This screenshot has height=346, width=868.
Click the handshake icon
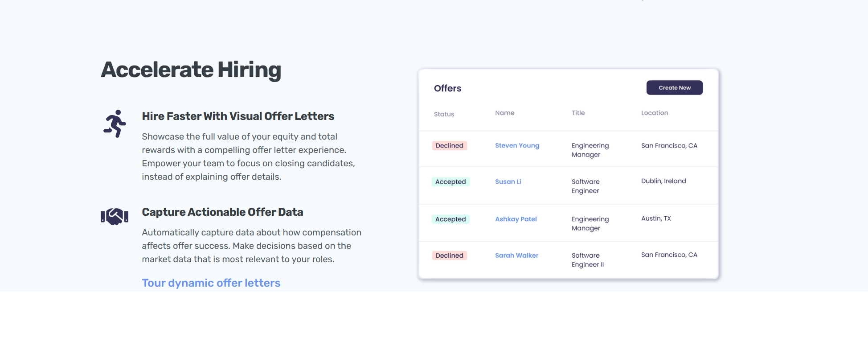[x=115, y=217]
